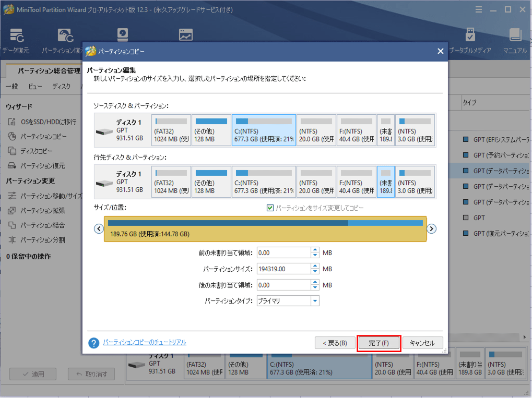Click the help question mark icon

click(93, 343)
